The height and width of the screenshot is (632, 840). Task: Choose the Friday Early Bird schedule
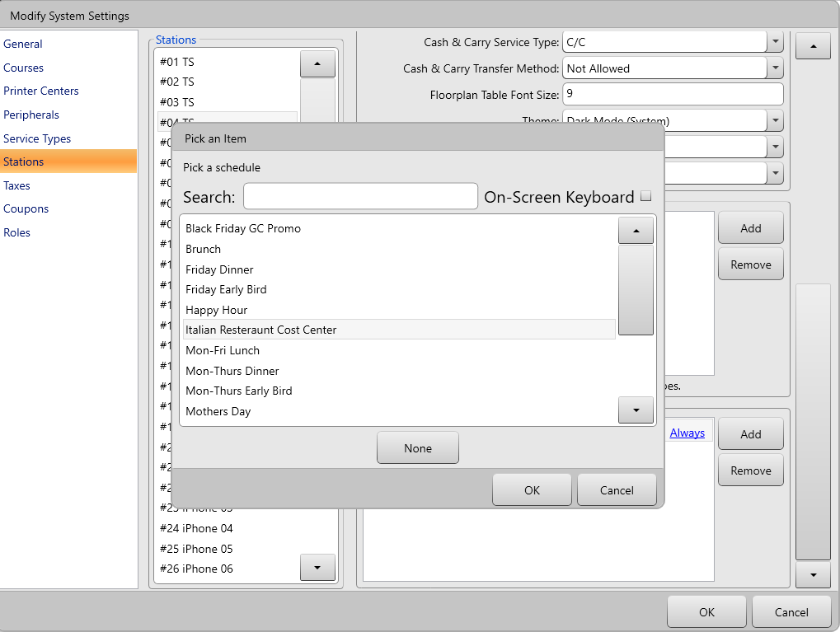[x=399, y=290]
